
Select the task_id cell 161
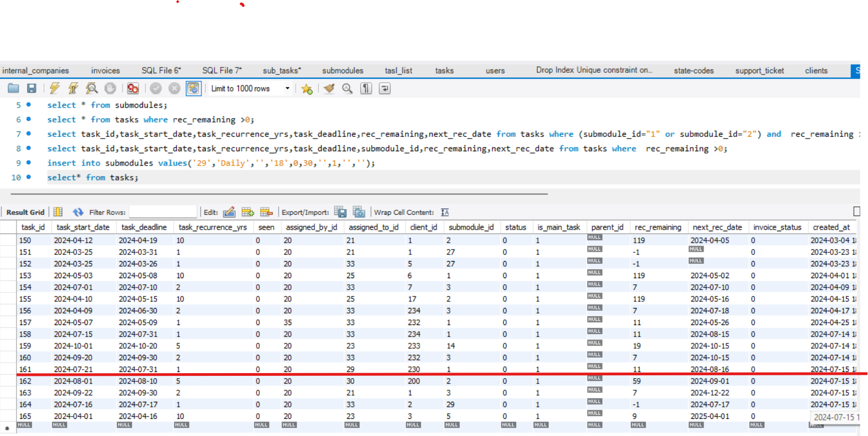[x=34, y=369]
